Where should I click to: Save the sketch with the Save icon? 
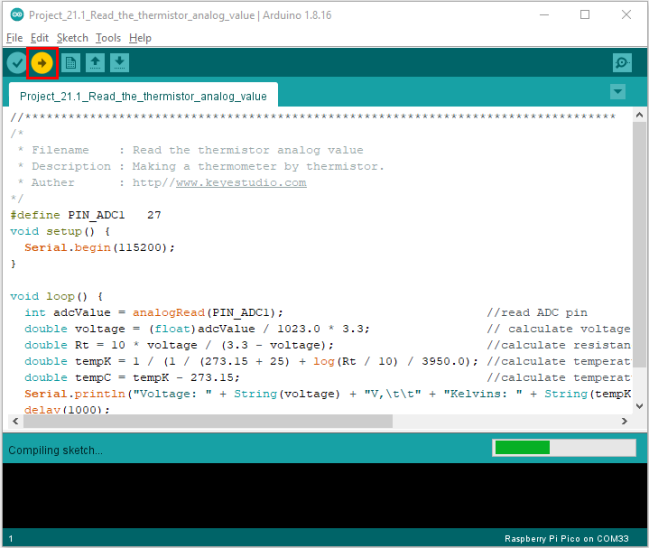[x=119, y=63]
